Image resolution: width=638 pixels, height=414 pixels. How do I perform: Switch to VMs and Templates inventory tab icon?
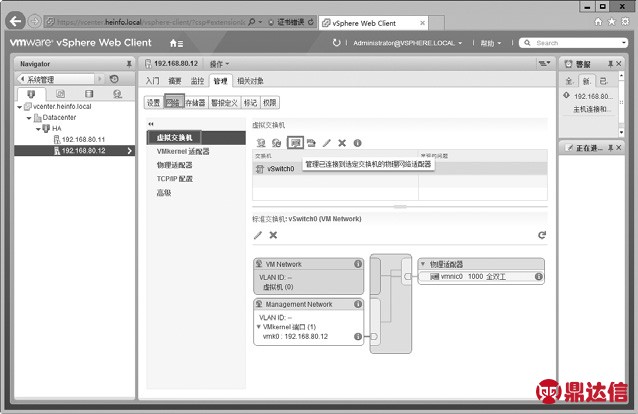[60, 94]
